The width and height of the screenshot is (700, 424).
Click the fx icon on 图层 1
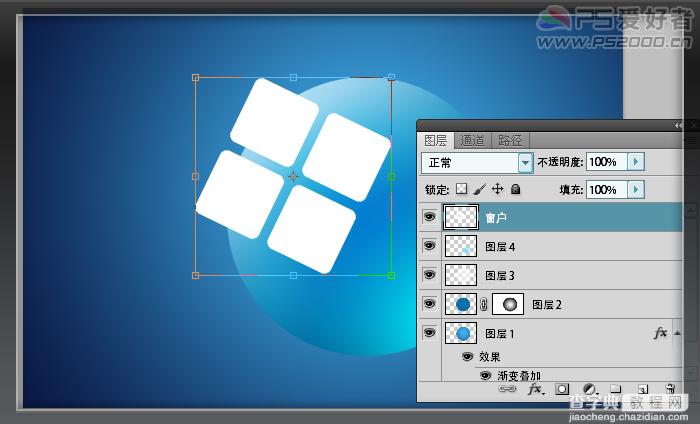660,333
